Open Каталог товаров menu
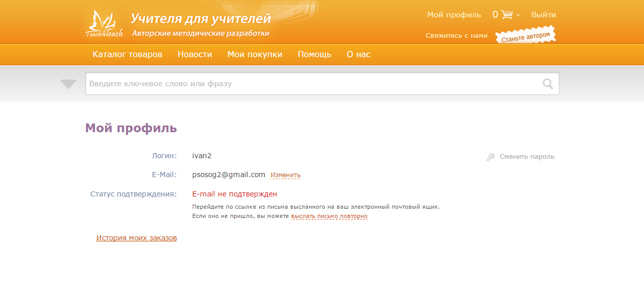Image resolution: width=644 pixels, height=296 pixels. (127, 54)
